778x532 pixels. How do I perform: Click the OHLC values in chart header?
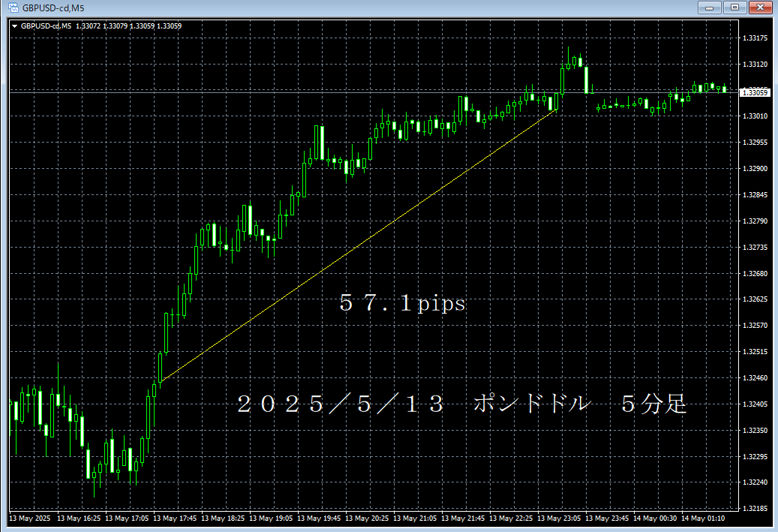(129, 26)
